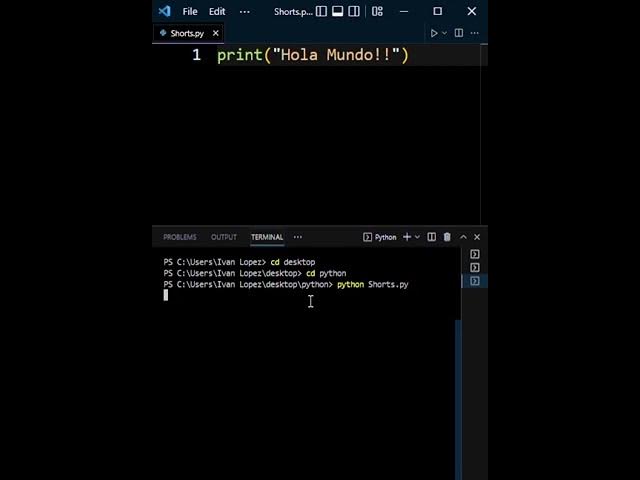Click the 'python Shorts.py' command text
This screenshot has width=640, height=480.
[373, 284]
